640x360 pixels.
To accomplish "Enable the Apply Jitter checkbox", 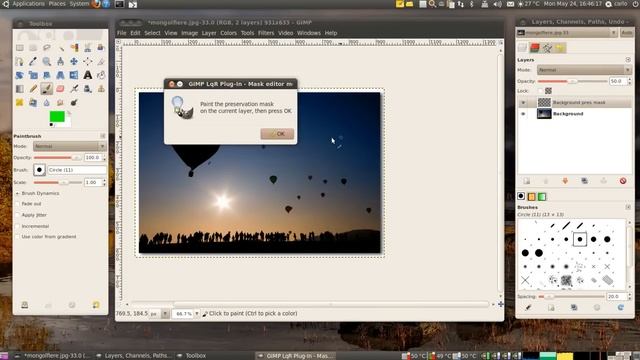I will pos(18,215).
